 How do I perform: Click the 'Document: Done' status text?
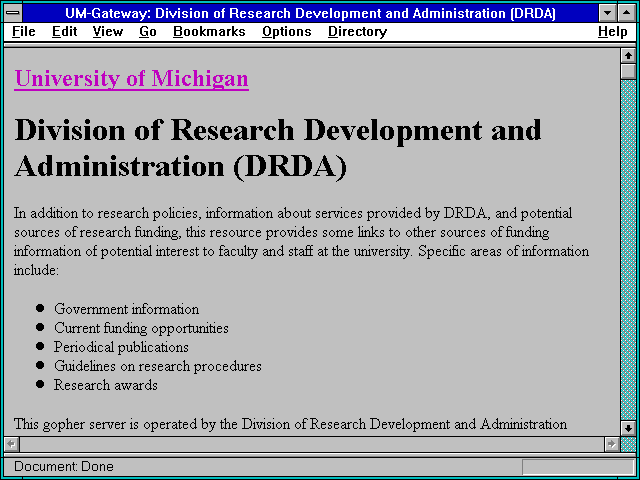tap(64, 467)
